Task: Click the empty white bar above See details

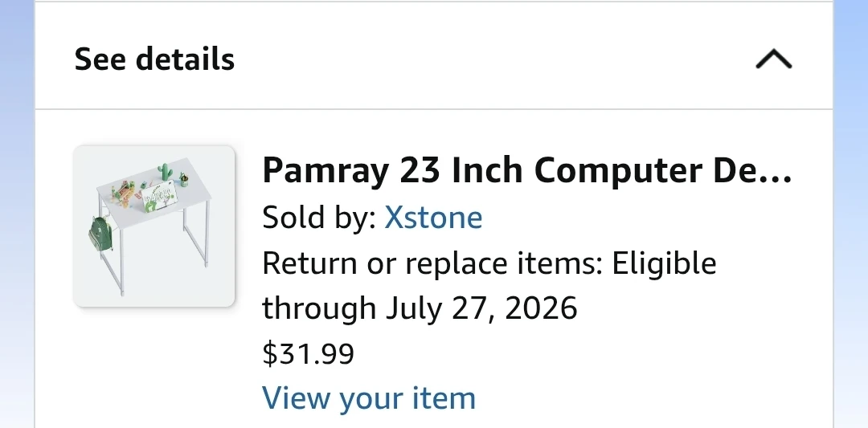Action: coord(434,1)
